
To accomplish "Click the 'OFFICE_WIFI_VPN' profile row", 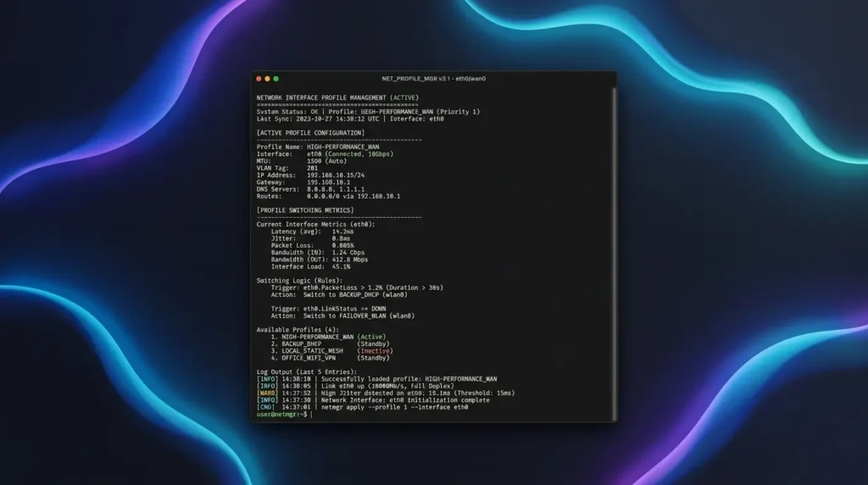I will pyautogui.click(x=330, y=358).
